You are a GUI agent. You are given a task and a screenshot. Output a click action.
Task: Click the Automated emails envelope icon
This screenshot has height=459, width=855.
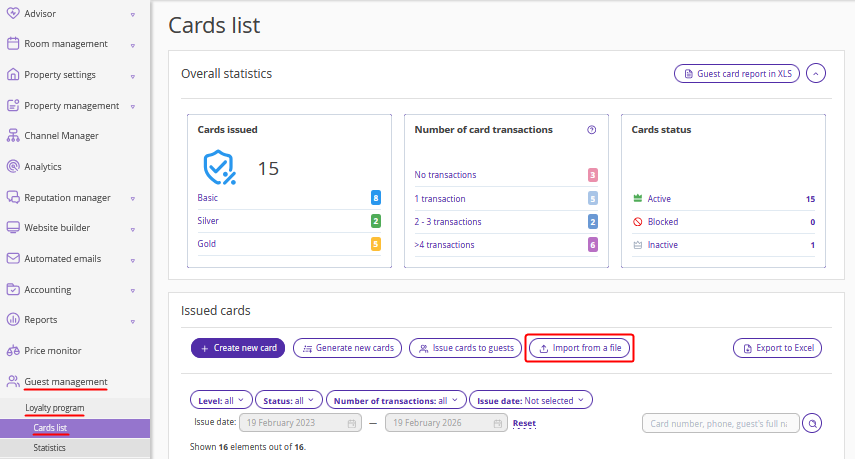pos(13,259)
